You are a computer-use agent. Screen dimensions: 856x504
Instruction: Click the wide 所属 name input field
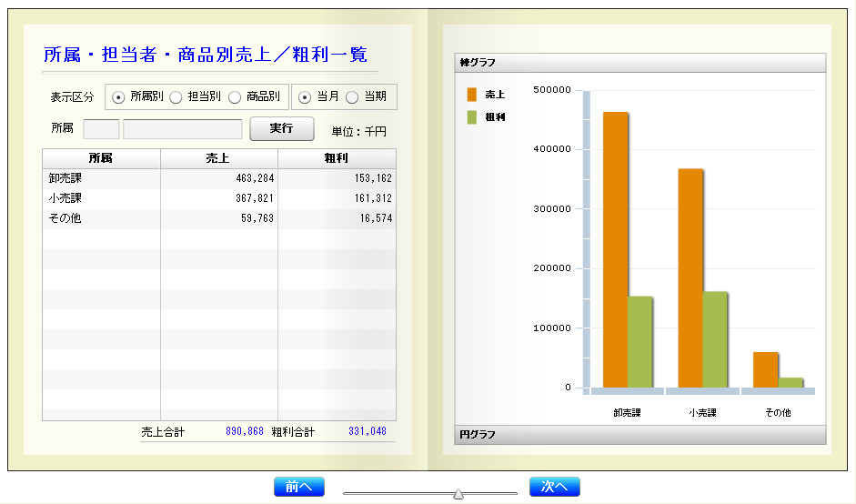click(x=183, y=129)
